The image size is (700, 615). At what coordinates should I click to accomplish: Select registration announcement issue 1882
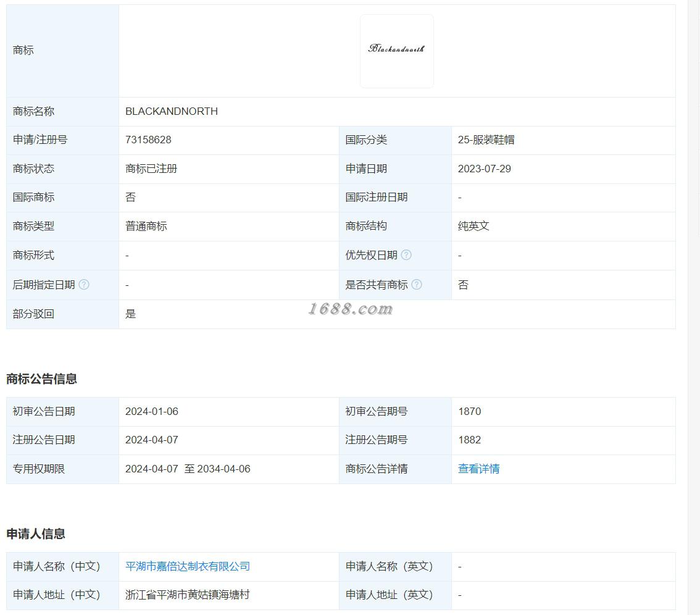pyautogui.click(x=470, y=440)
